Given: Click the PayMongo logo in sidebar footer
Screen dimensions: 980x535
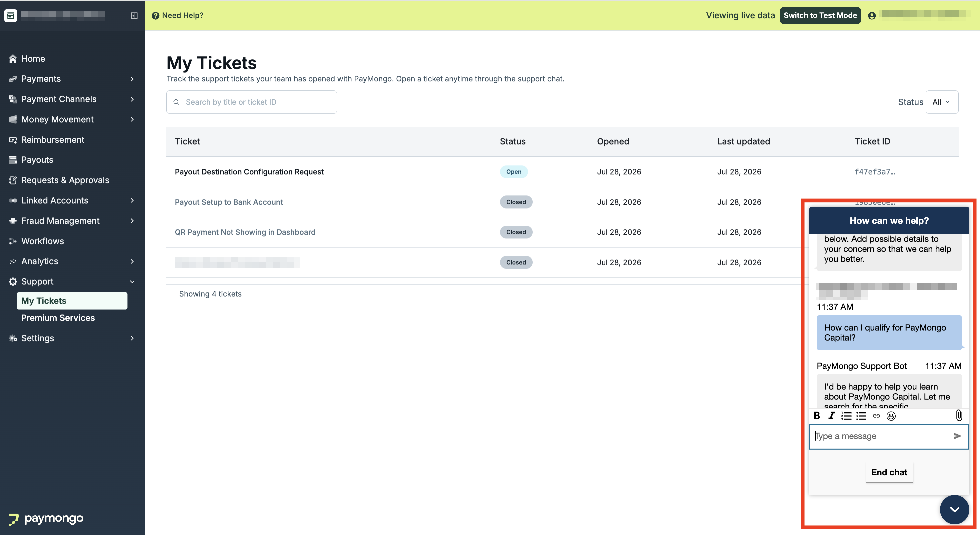Looking at the screenshot, I should (46, 519).
